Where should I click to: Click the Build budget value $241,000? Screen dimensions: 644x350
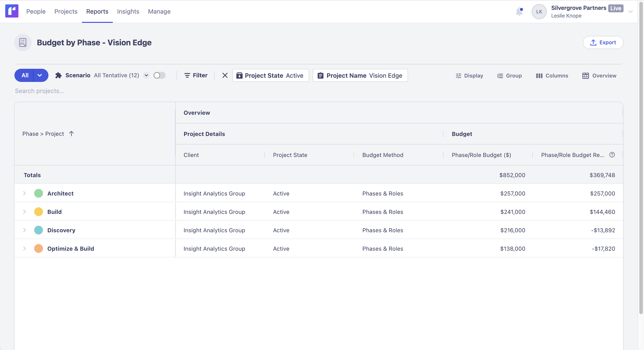tap(513, 212)
